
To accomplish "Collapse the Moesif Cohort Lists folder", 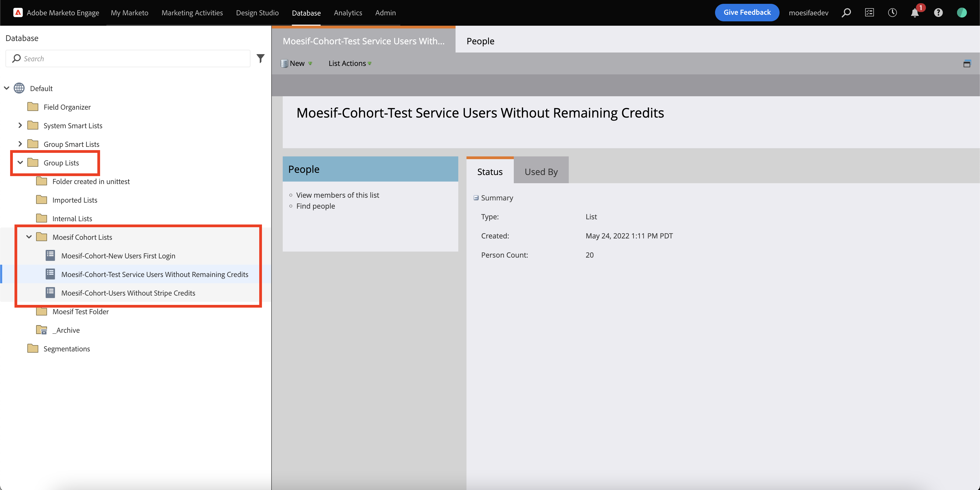I will [x=29, y=237].
